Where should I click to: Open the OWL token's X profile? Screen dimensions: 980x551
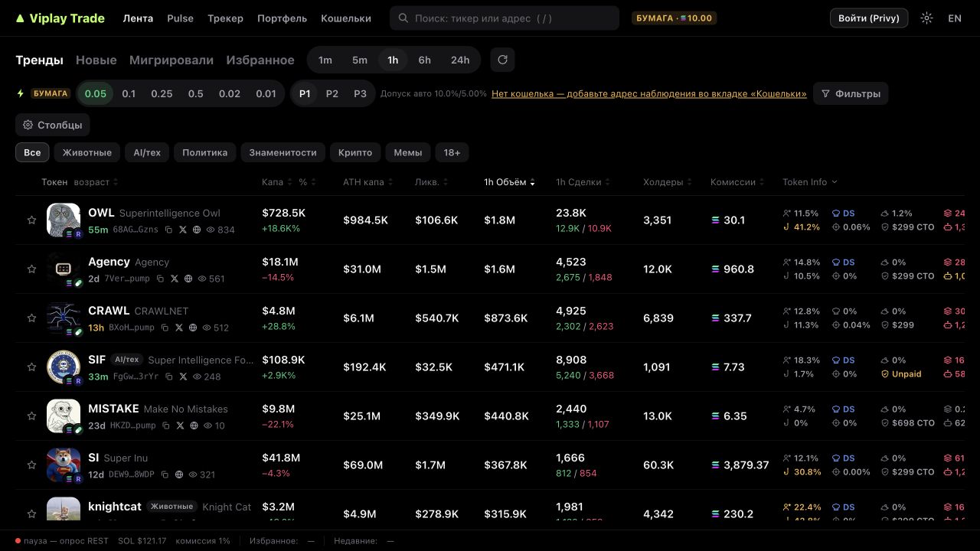pyautogui.click(x=182, y=230)
